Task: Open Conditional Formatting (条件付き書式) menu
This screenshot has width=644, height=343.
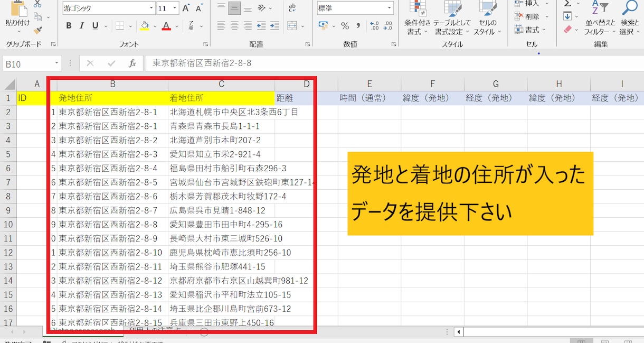Action: 417,18
